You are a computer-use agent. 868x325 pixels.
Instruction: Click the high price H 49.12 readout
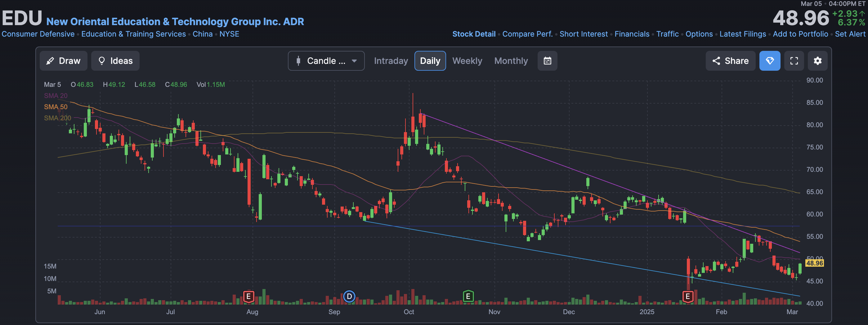[x=114, y=85]
